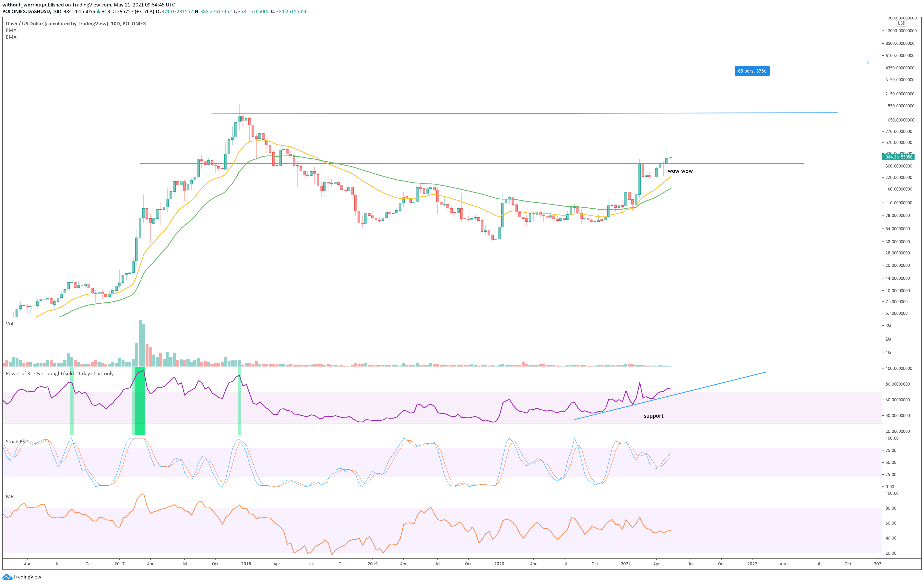This screenshot has width=924, height=584.
Task: Click the Vol pane label
Action: (9, 323)
